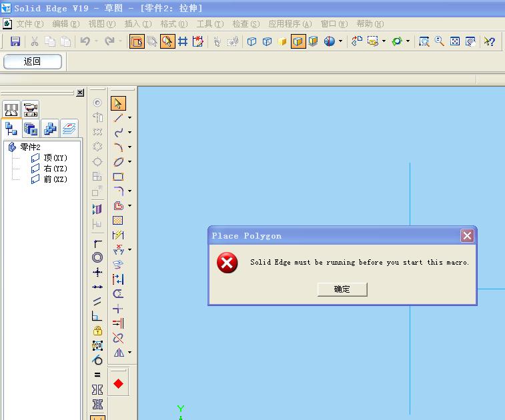The width and height of the screenshot is (505, 420).
Task: Select the Lock constraint padlock icon
Action: click(97, 331)
